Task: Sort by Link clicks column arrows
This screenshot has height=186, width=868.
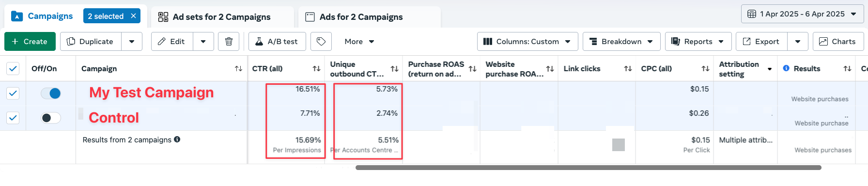Action: pyautogui.click(x=628, y=69)
